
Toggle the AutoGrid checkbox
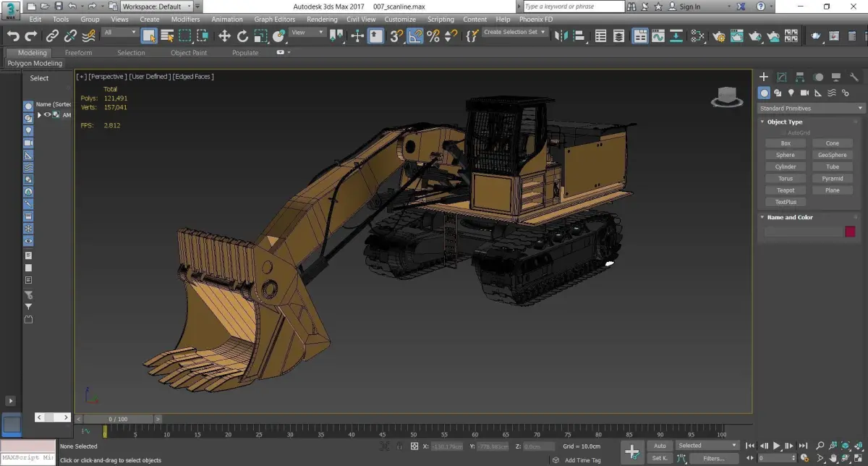click(783, 132)
